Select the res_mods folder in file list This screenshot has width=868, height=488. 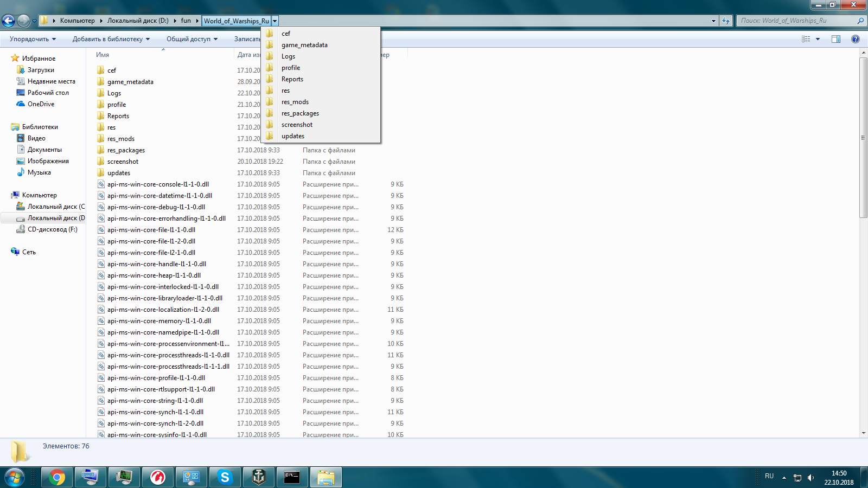tap(120, 139)
